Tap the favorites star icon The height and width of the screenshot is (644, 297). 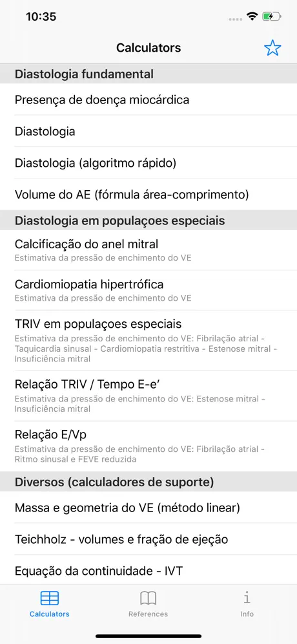tap(272, 48)
